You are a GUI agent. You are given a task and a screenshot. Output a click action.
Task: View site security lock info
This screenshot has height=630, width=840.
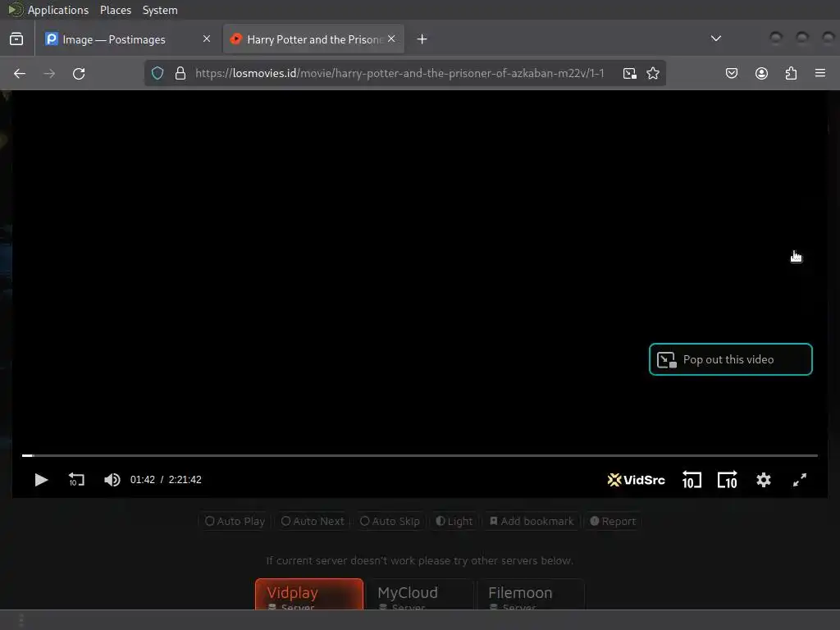180,73
